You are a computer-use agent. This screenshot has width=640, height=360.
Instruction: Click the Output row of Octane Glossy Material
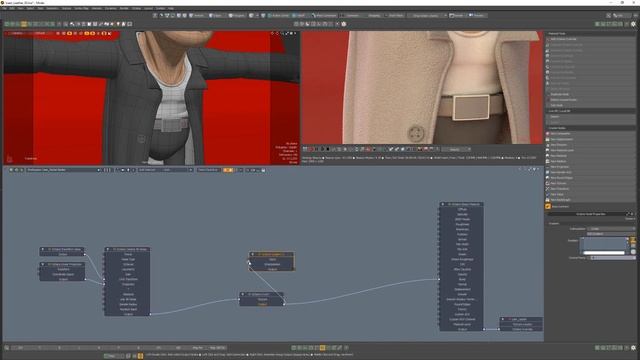[x=462, y=329]
